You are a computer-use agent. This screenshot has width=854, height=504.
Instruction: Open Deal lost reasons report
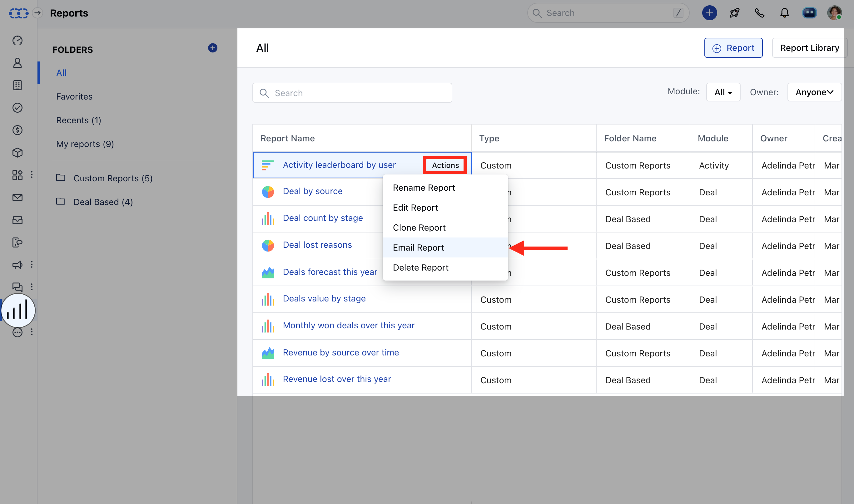[x=317, y=245]
